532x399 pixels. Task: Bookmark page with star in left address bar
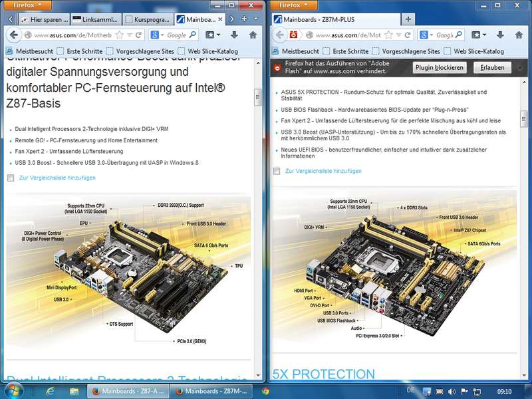click(120, 35)
